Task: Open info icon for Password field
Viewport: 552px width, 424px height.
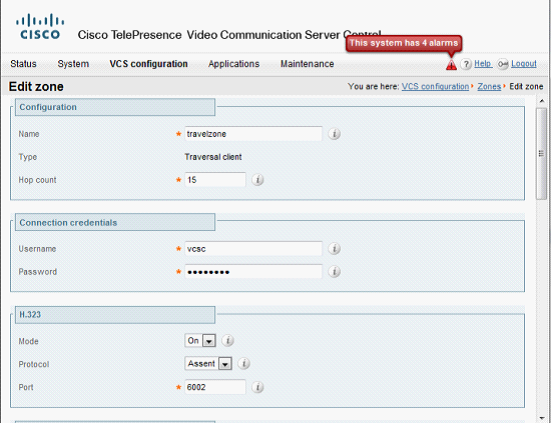Action: point(334,272)
